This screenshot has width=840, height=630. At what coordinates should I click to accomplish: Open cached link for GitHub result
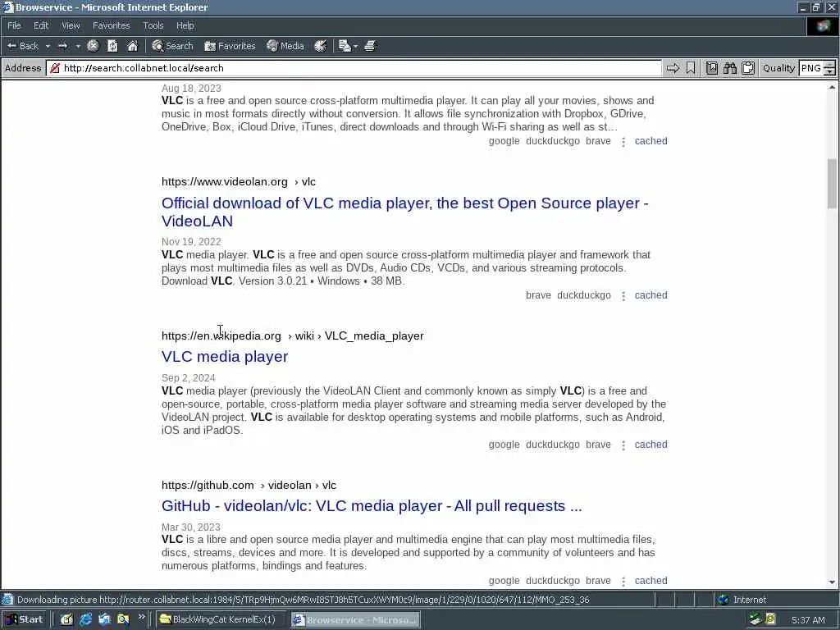point(651,581)
